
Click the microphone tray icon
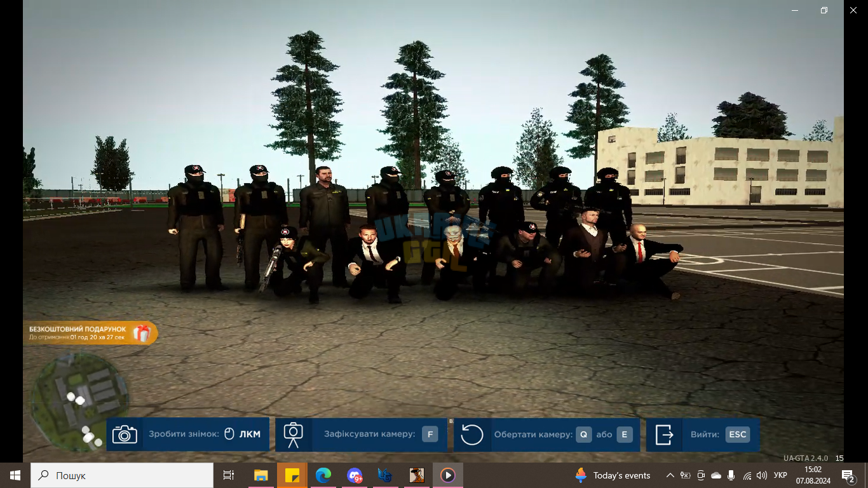tap(731, 475)
